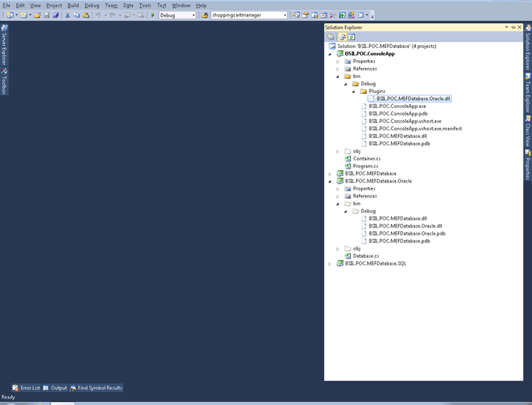Select BSIL.POC.ConsoleApp.exe file

point(398,106)
